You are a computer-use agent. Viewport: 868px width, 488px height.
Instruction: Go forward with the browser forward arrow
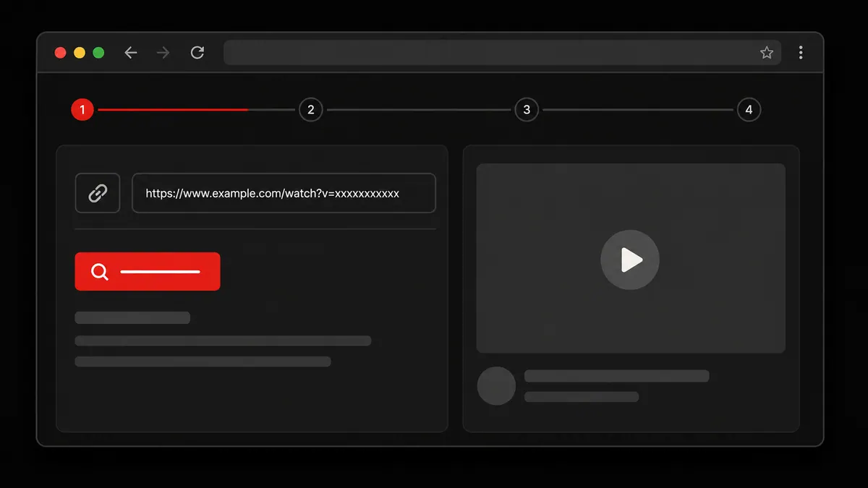[x=163, y=53]
